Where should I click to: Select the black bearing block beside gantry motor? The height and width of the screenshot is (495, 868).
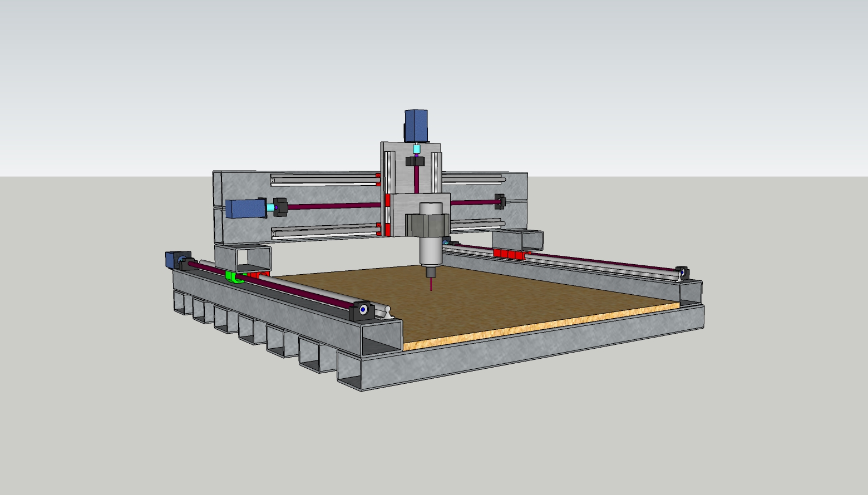point(280,207)
